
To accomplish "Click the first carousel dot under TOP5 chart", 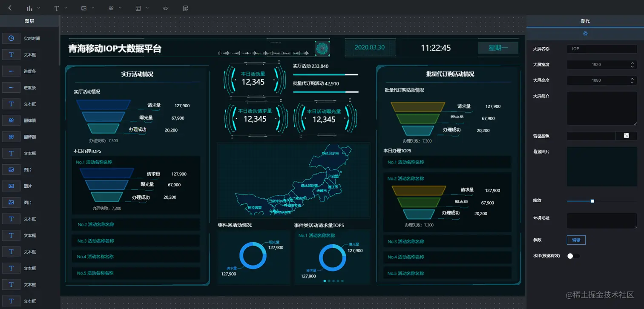I will click(x=325, y=281).
